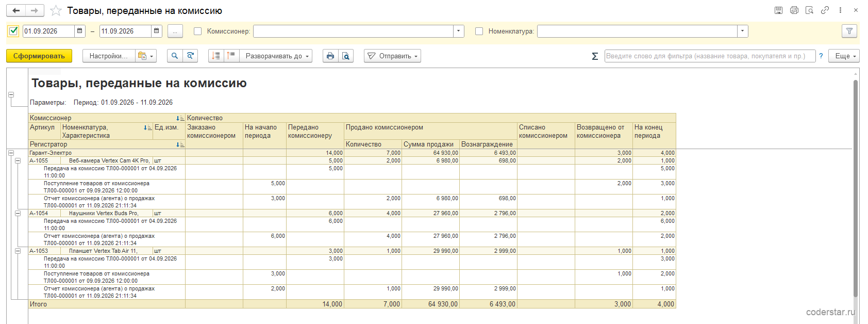Copy link with chain icon
Image resolution: width=868 pixels, height=324 pixels.
825,10
